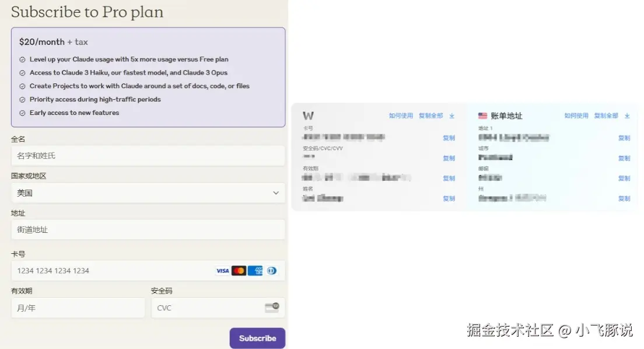Copy the expiry date (有效期) row
This screenshot has height=349, width=644.
click(449, 179)
